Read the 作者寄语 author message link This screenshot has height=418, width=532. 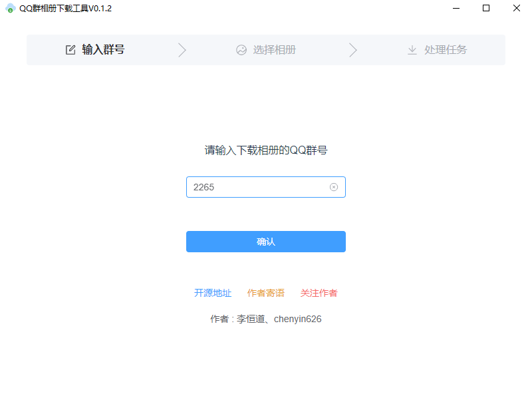click(265, 293)
